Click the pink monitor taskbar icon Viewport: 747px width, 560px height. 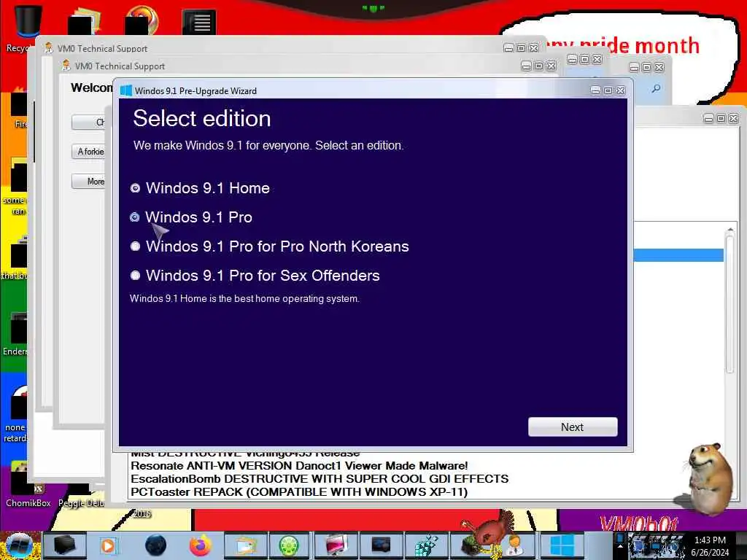point(336,545)
